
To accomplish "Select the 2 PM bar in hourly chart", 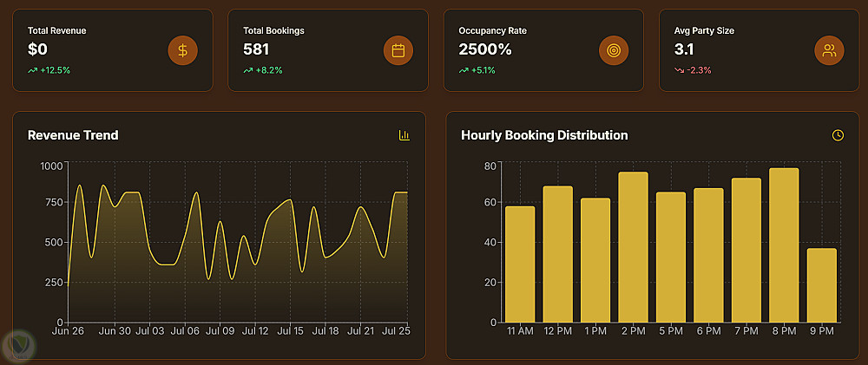I will point(633,247).
